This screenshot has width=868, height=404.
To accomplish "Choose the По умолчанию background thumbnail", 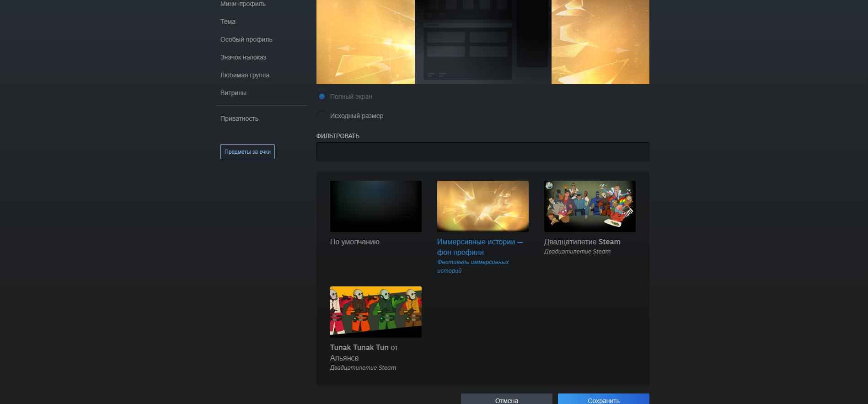I will (376, 206).
